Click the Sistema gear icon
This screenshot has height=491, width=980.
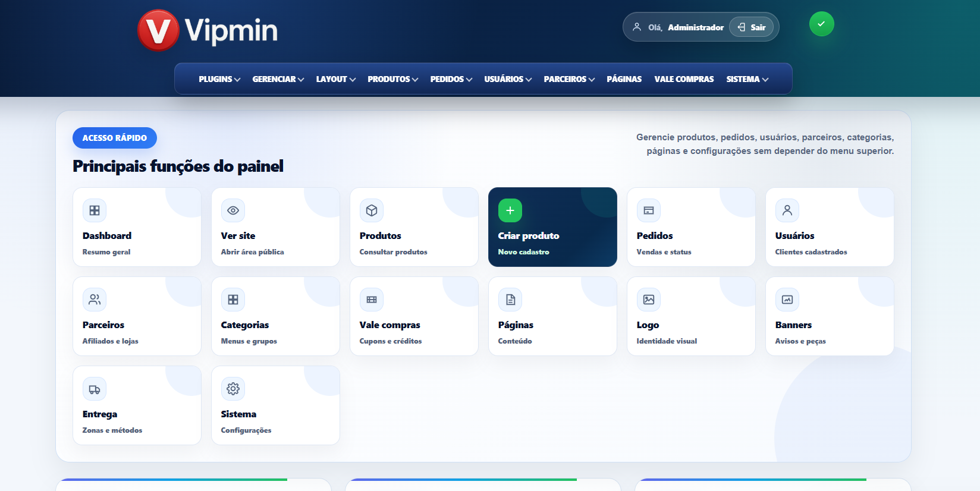coord(233,389)
